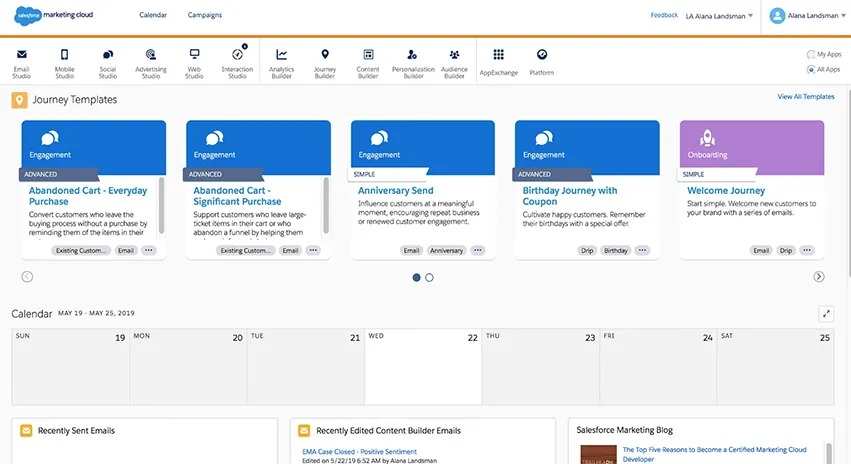Screen dimensions: 851x464
Task: Click Anniversary tag on Anniversary Send card
Action: pos(447,250)
